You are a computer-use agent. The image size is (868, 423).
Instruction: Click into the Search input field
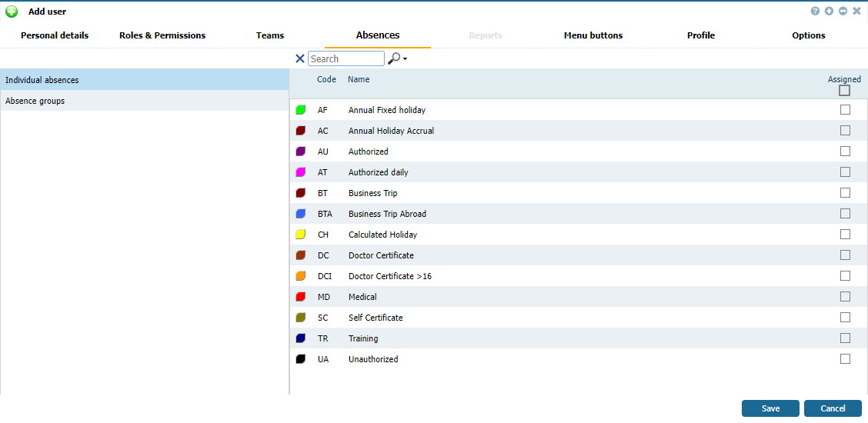coord(346,58)
